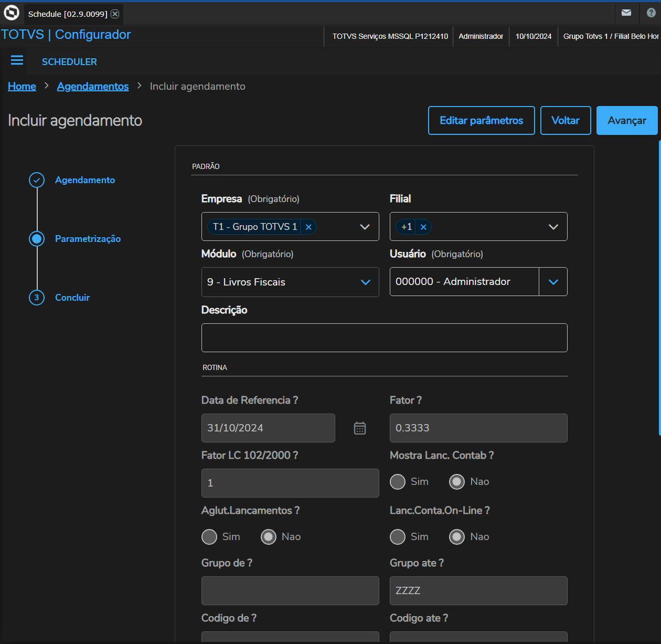The image size is (661, 644).
Task: Select Nao for Lanc.Conta.On-Line
Action: coord(457,537)
